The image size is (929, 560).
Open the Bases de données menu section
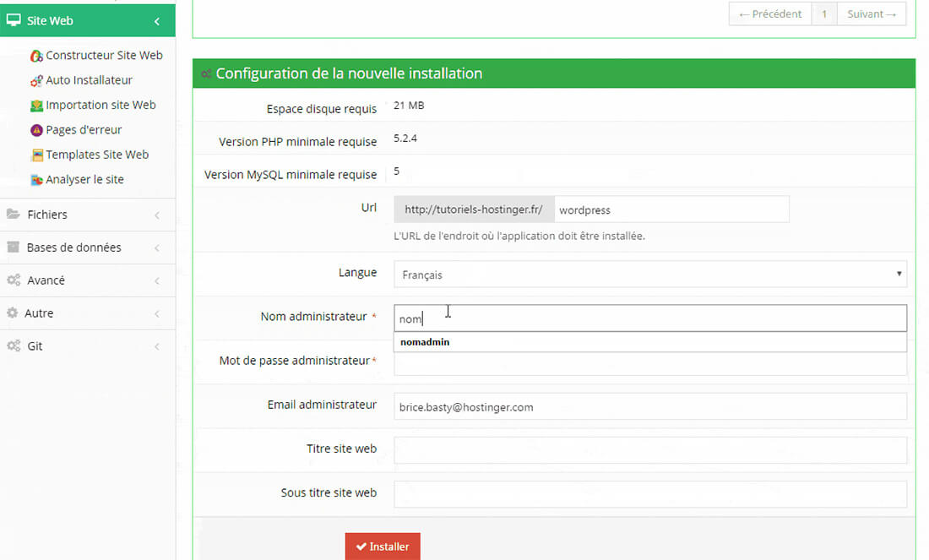pyautogui.click(x=88, y=247)
